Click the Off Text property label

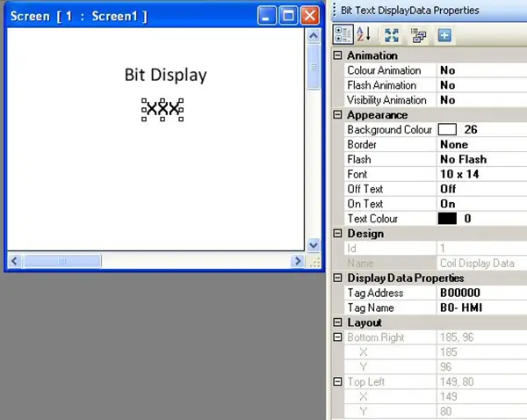coord(365,189)
